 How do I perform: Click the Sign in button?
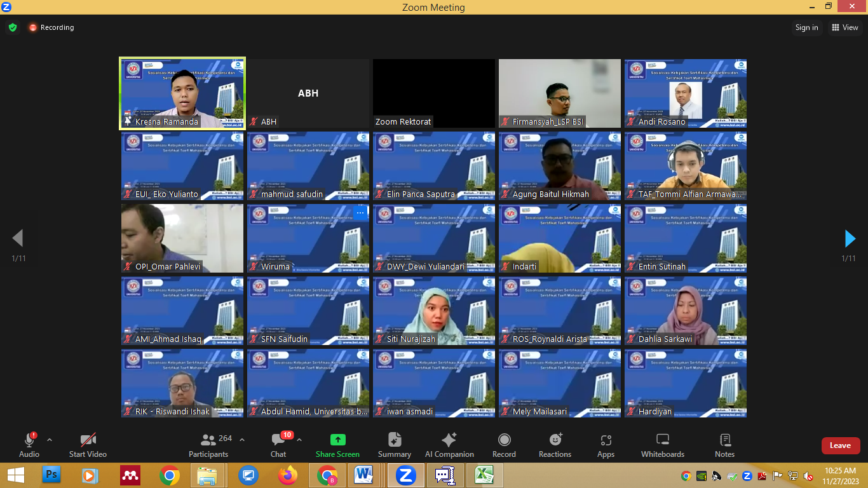pyautogui.click(x=806, y=27)
